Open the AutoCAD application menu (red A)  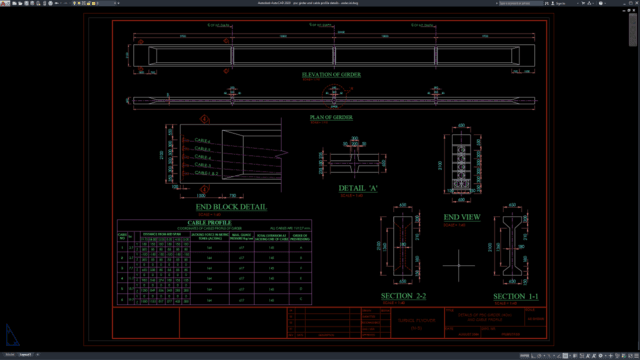coord(3,3)
